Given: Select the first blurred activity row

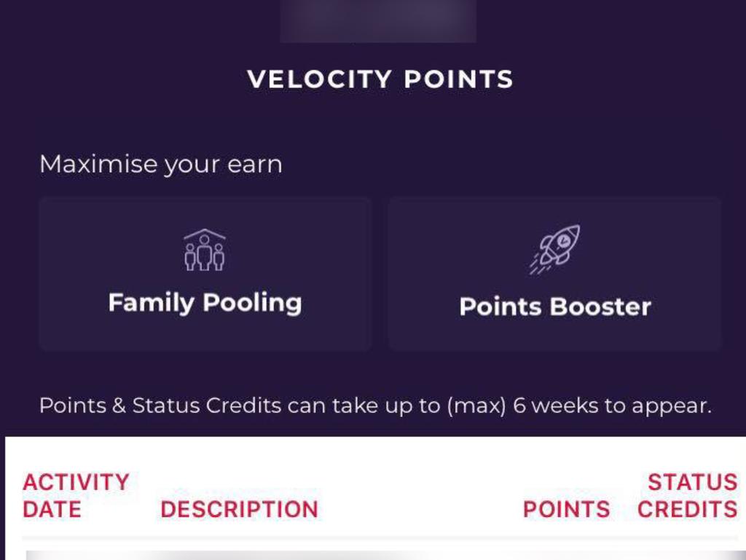Looking at the screenshot, I should (x=385, y=555).
